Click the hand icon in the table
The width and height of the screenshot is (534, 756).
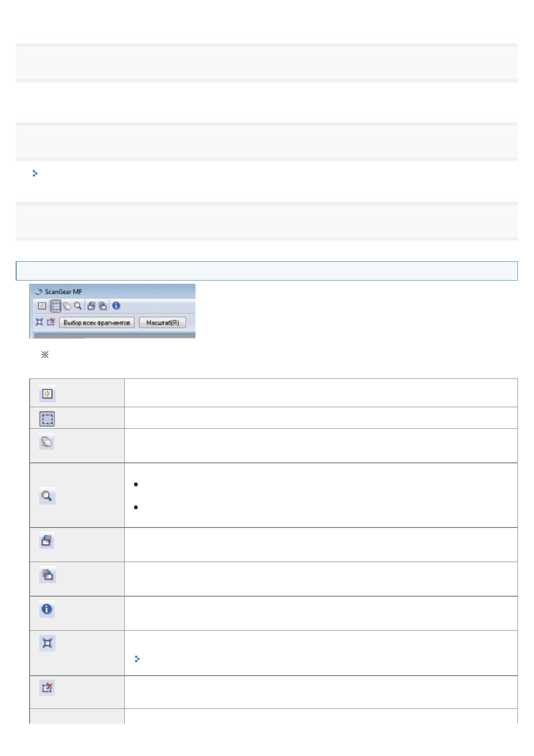(47, 442)
